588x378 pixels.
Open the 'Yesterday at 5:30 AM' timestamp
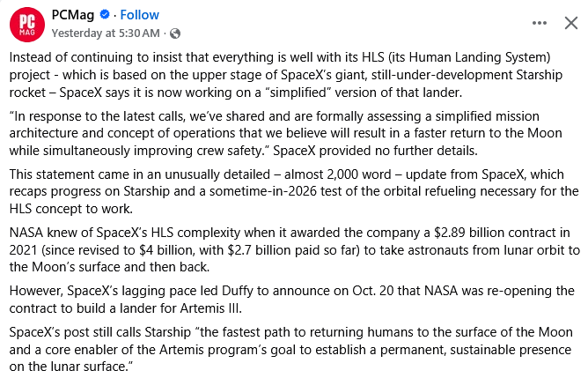tap(106, 33)
